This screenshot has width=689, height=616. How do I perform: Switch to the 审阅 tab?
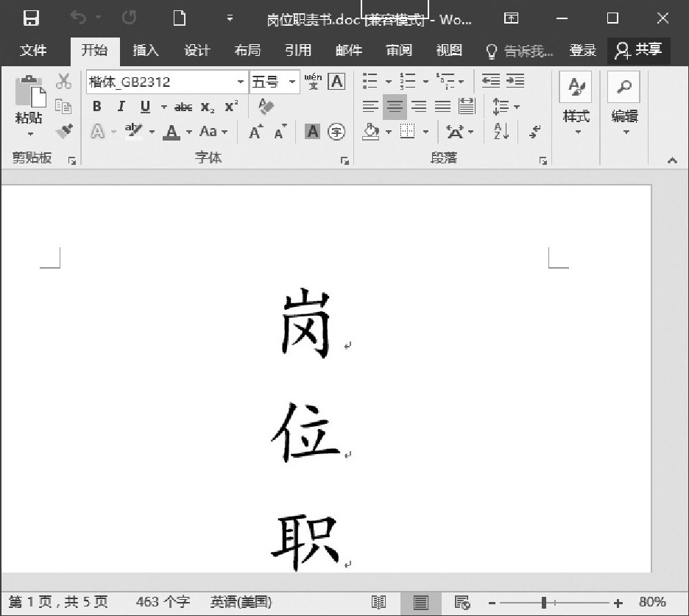(x=399, y=50)
